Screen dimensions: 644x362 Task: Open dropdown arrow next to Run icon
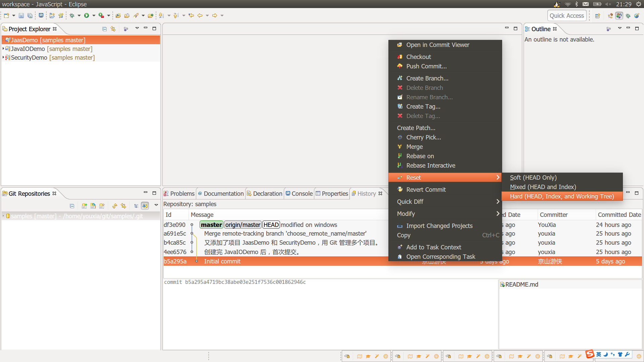click(x=94, y=15)
